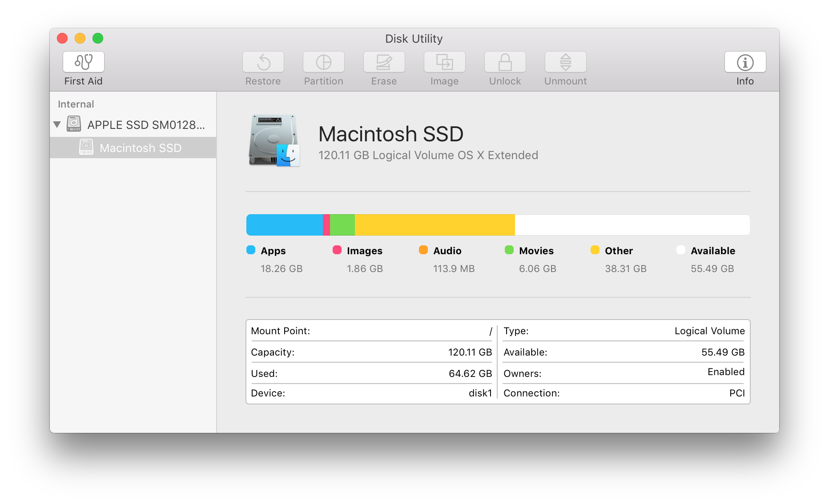Click the green Movies legend dot

(509, 250)
